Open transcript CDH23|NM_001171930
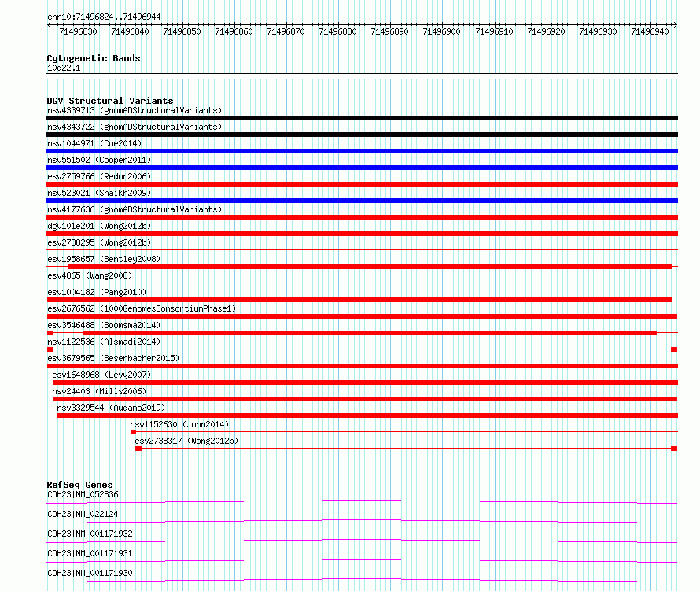The image size is (700, 591). click(x=90, y=573)
